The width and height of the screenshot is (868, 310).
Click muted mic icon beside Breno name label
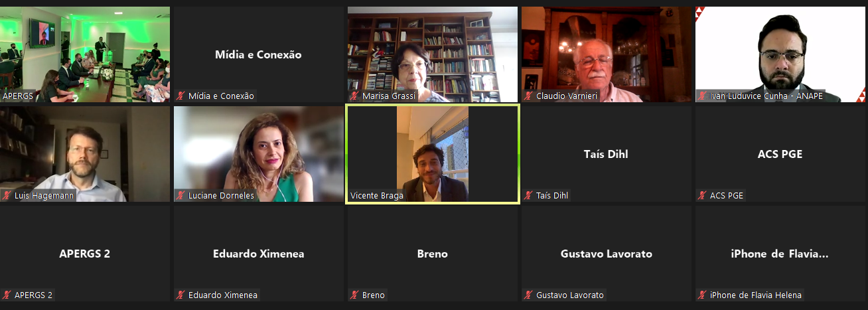pyautogui.click(x=354, y=295)
